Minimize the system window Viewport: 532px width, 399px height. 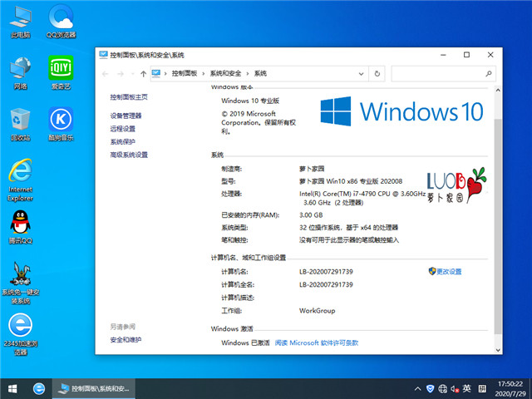click(443, 55)
